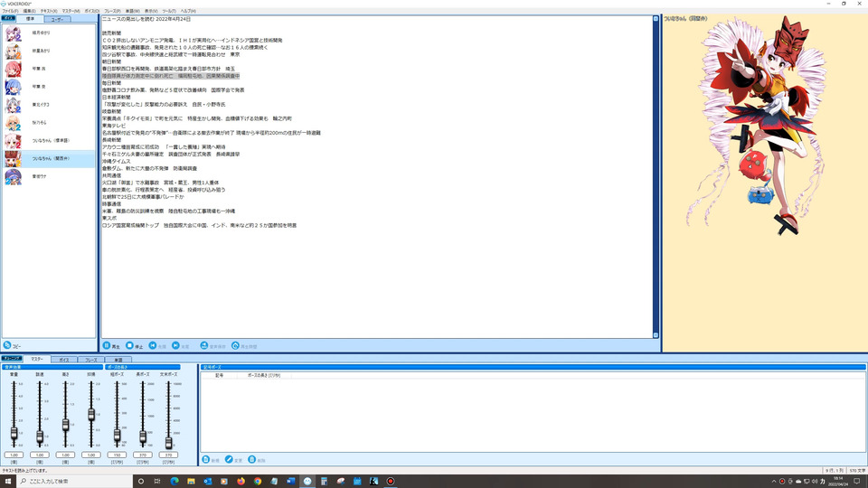Click the 読売新聞 line in the text editor
Image resolution: width=868 pixels, height=488 pixels.
112,33
